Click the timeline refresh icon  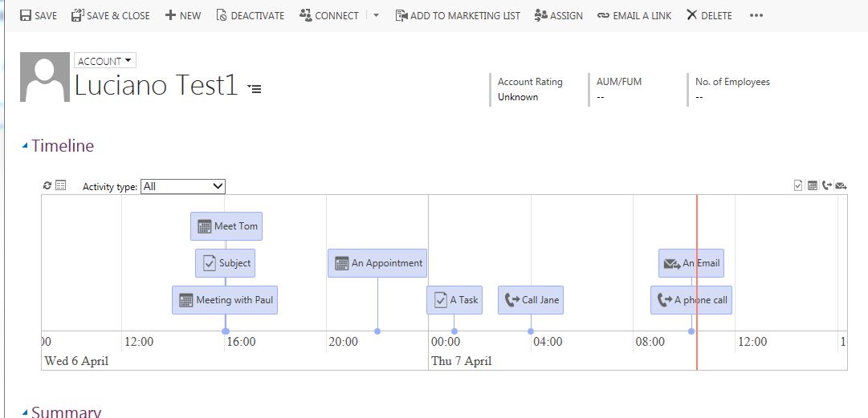[x=47, y=186]
